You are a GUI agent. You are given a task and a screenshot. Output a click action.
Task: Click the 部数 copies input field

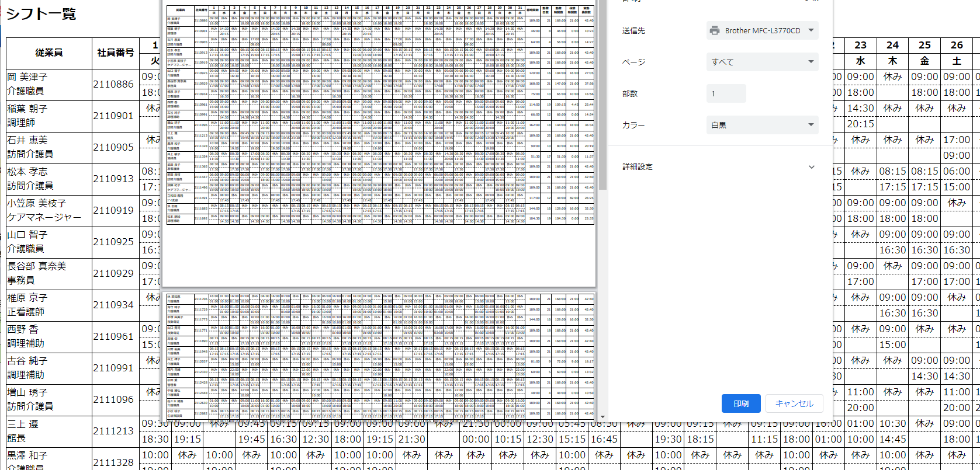[x=726, y=93]
